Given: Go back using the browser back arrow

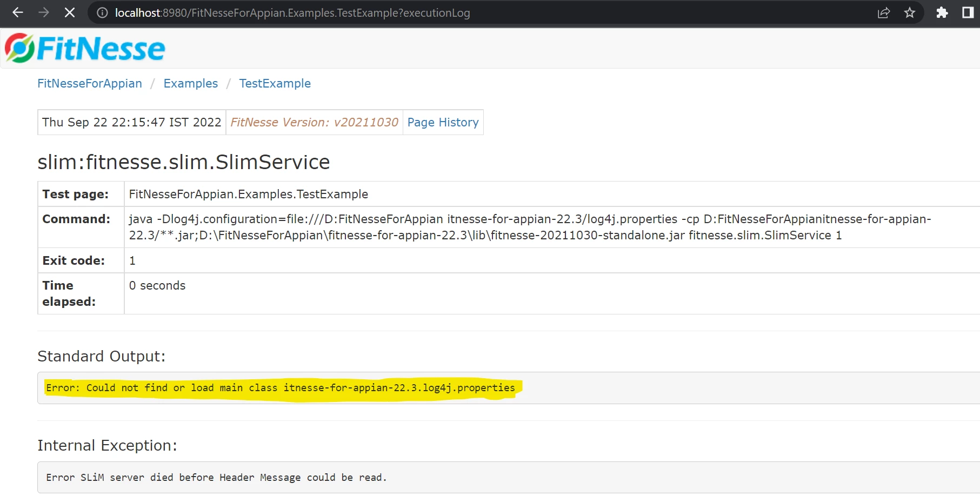Looking at the screenshot, I should tap(18, 12).
